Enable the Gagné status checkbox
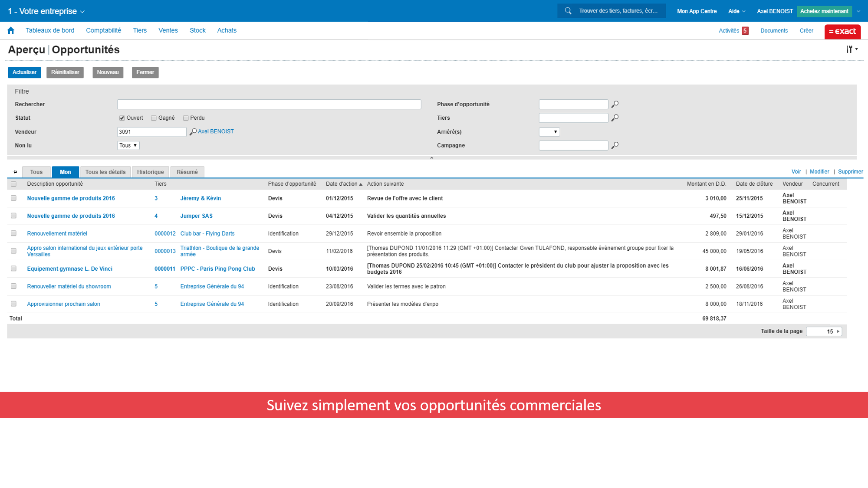This screenshot has width=868, height=488. tap(154, 118)
